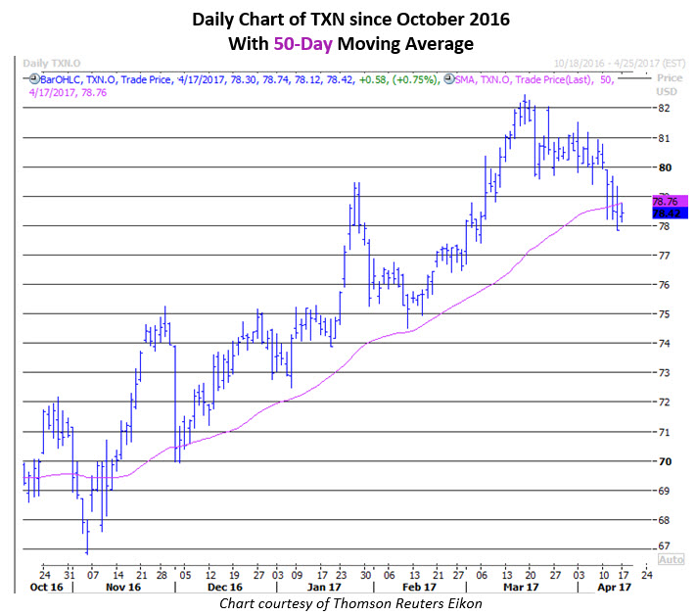Click the 10/18/2016 - 4/25/2017 (EST) date range

tap(620, 64)
